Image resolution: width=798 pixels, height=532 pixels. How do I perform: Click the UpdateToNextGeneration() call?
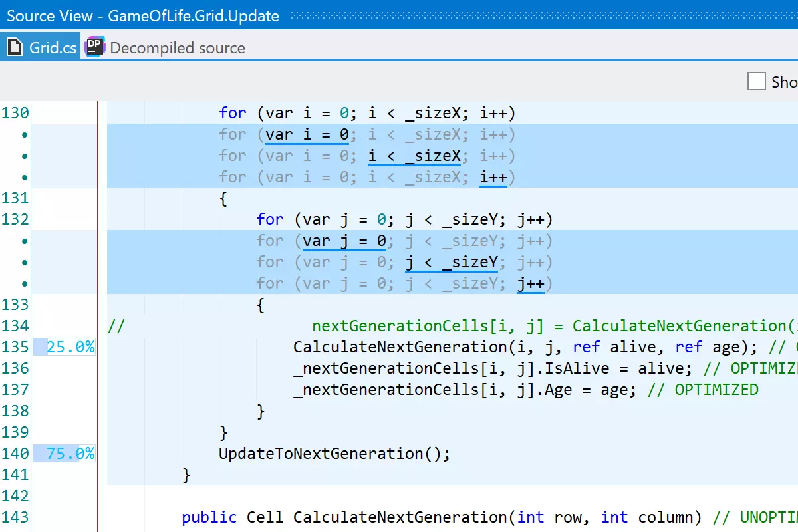(x=334, y=454)
